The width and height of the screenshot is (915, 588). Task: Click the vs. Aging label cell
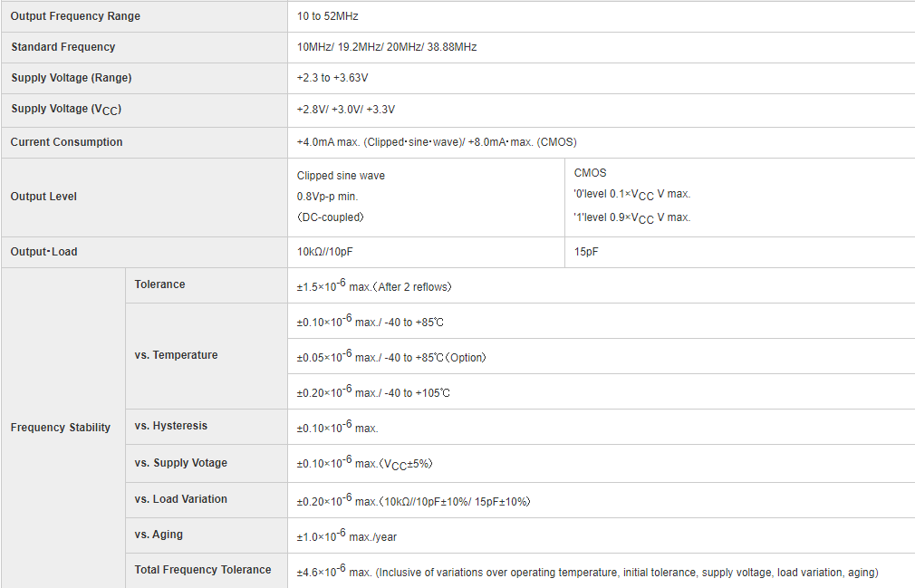click(x=159, y=535)
